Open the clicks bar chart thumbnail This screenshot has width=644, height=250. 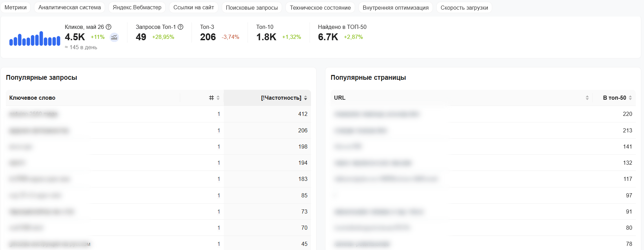pos(35,38)
